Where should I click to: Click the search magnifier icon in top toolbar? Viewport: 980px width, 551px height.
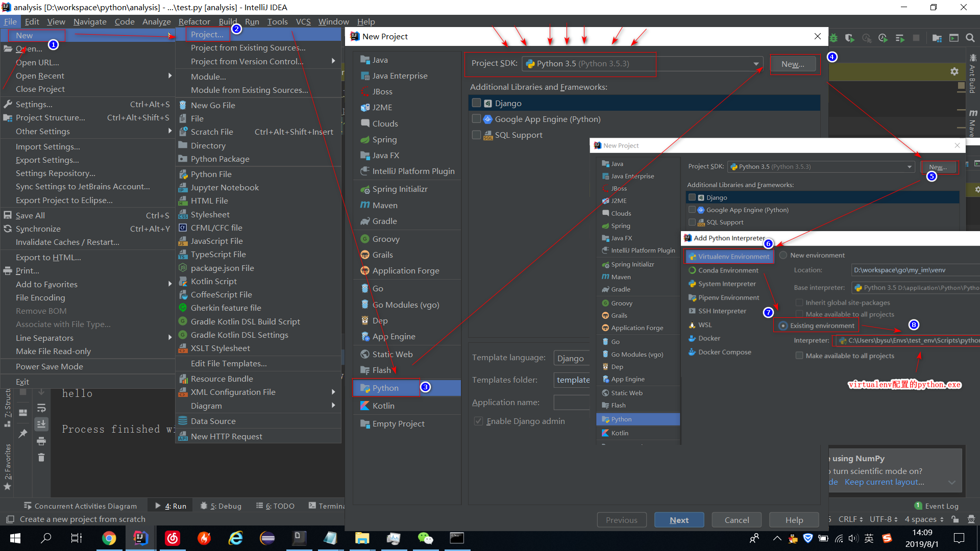pyautogui.click(x=970, y=38)
